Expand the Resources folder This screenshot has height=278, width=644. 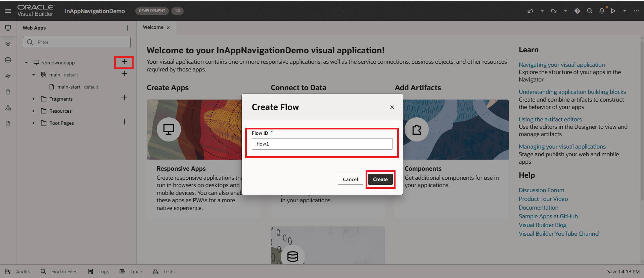pyautogui.click(x=34, y=111)
